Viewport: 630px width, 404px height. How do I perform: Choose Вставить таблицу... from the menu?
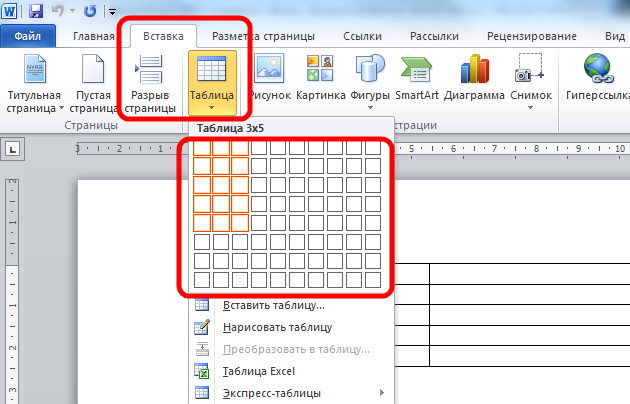pyautogui.click(x=273, y=305)
